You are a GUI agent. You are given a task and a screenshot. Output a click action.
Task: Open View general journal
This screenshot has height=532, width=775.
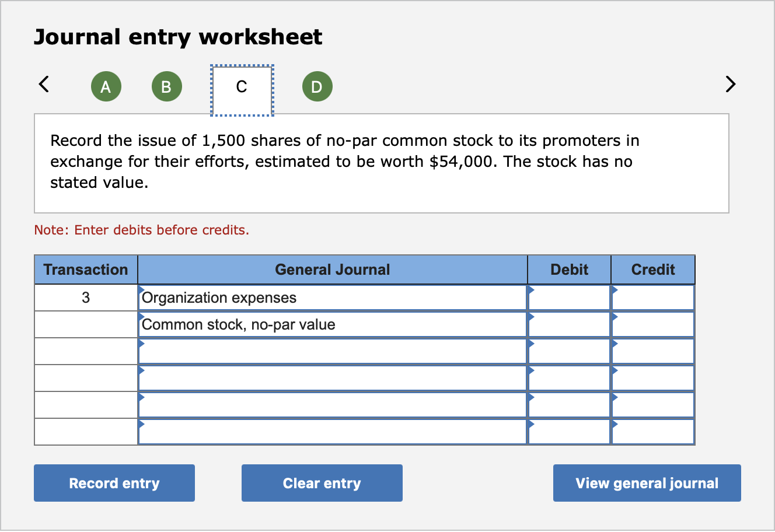pos(647,483)
